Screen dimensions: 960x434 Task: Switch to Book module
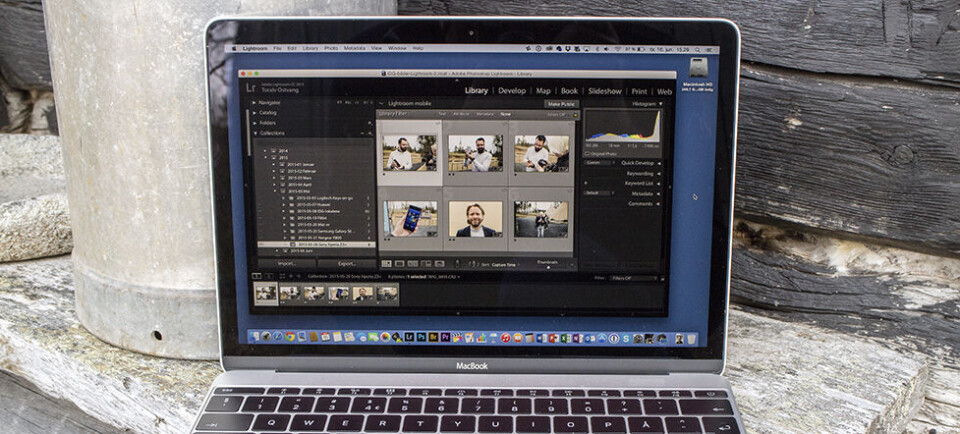tap(569, 91)
